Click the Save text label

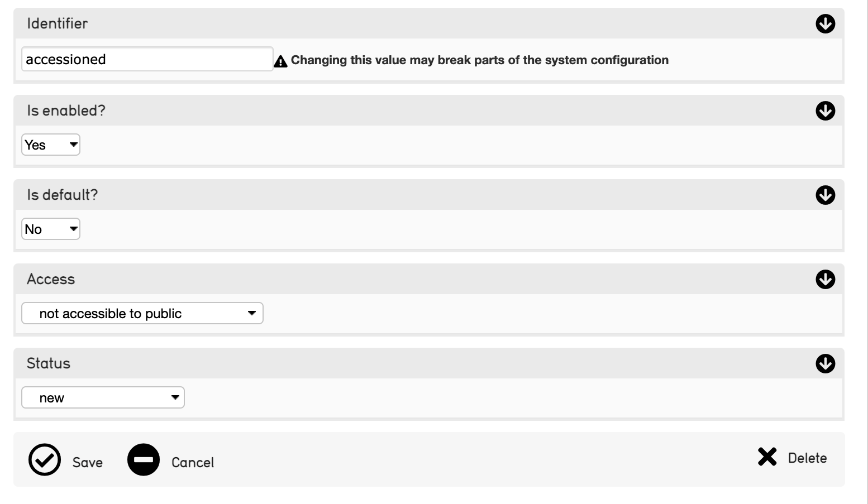coord(88,463)
